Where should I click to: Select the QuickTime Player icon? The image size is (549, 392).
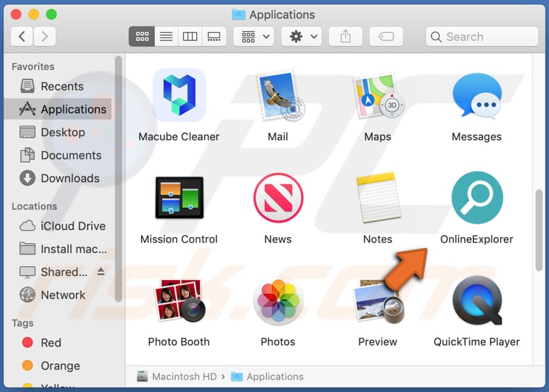477,301
